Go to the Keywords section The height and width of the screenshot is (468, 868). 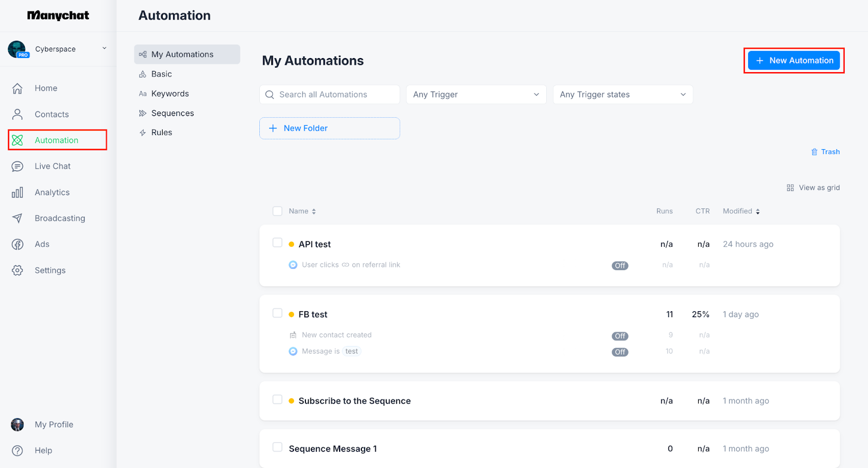coord(170,94)
